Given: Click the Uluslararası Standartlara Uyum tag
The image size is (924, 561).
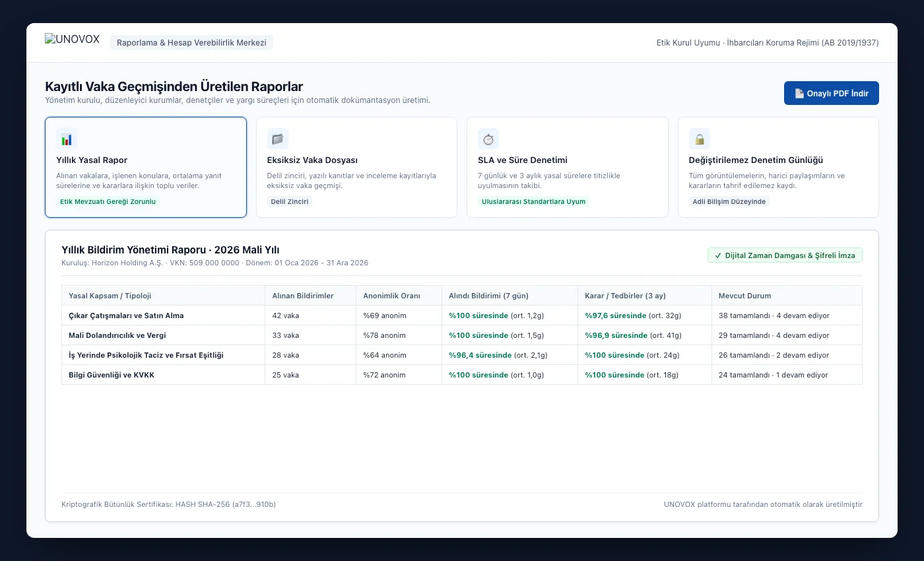Looking at the screenshot, I should point(533,201).
